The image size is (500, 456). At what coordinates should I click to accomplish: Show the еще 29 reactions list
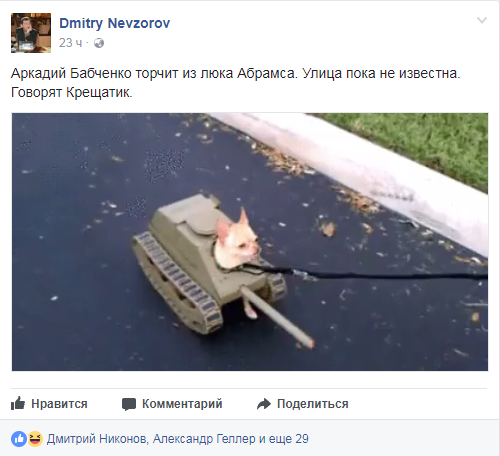(x=289, y=439)
